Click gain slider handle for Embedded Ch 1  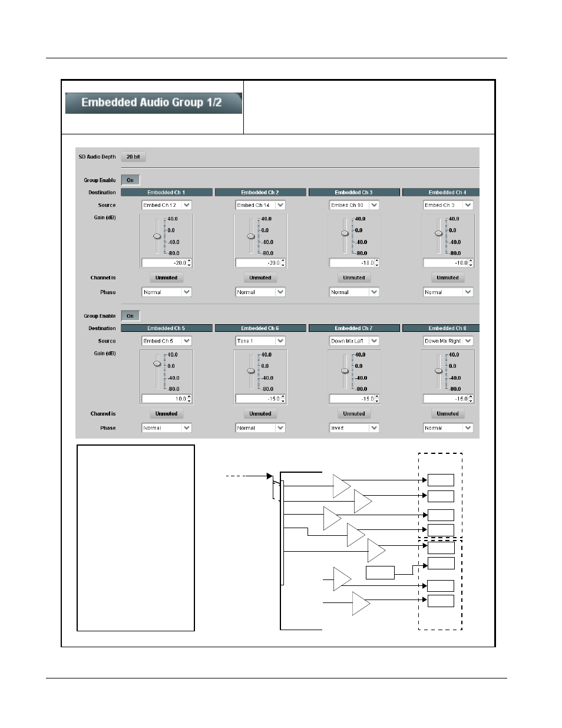click(x=157, y=236)
